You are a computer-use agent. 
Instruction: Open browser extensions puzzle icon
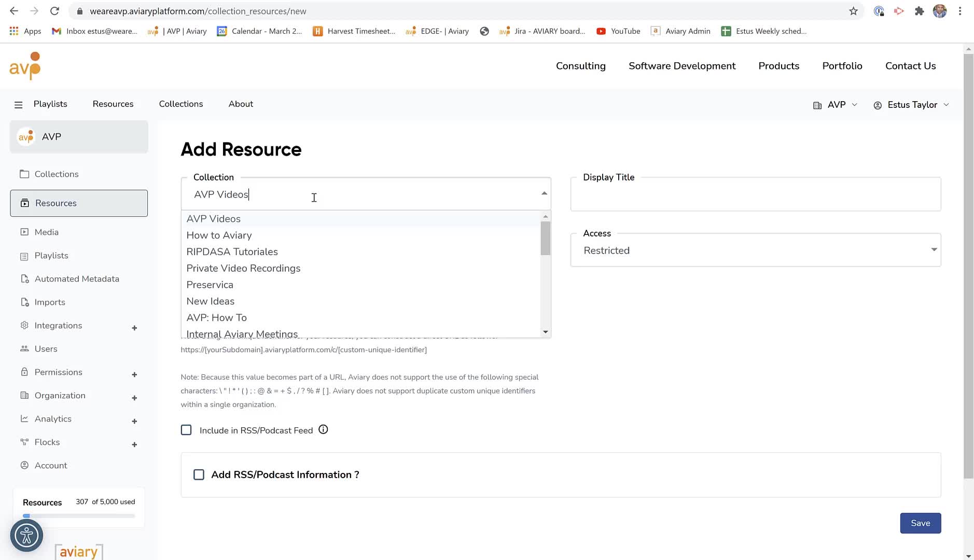919,11
